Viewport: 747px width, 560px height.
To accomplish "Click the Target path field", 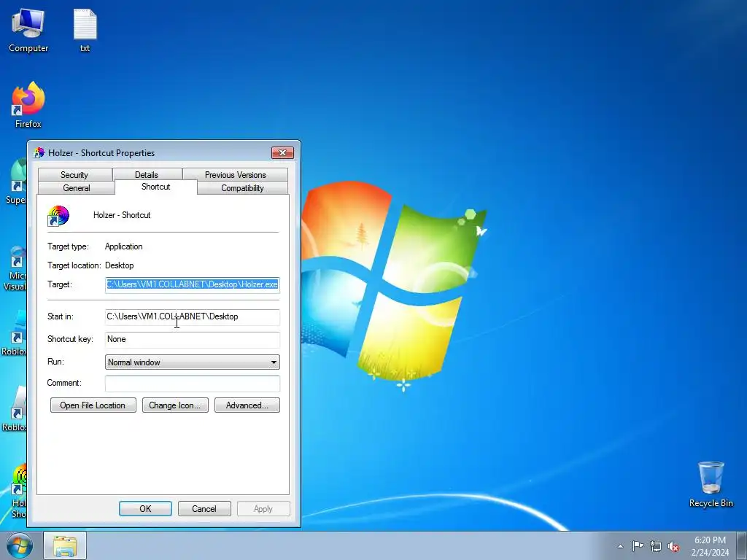I will (193, 285).
